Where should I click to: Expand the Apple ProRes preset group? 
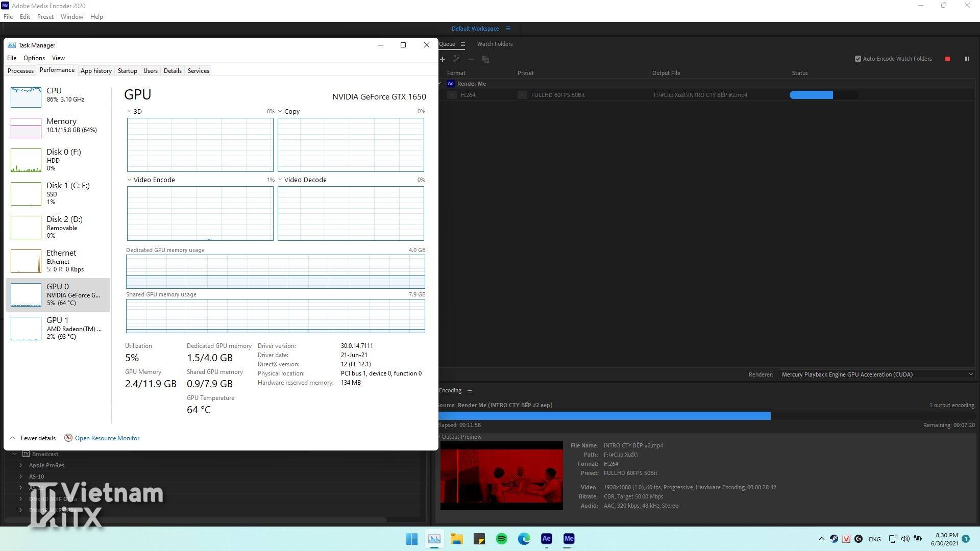click(21, 465)
